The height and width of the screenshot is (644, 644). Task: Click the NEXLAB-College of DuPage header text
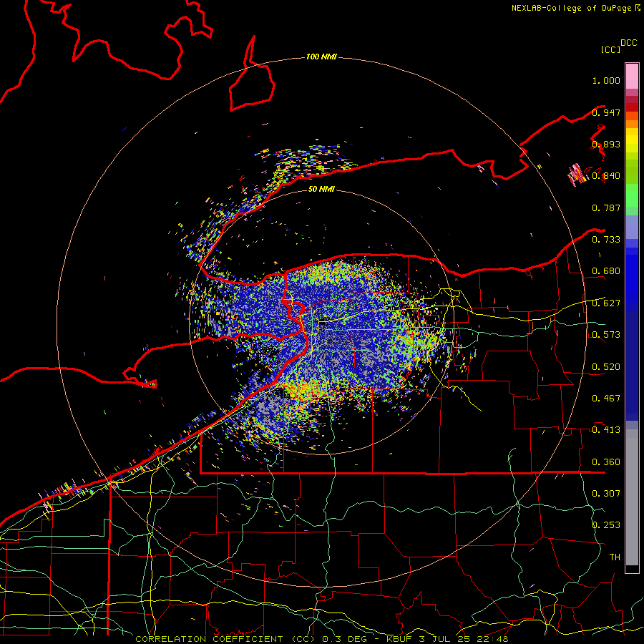(575, 8)
